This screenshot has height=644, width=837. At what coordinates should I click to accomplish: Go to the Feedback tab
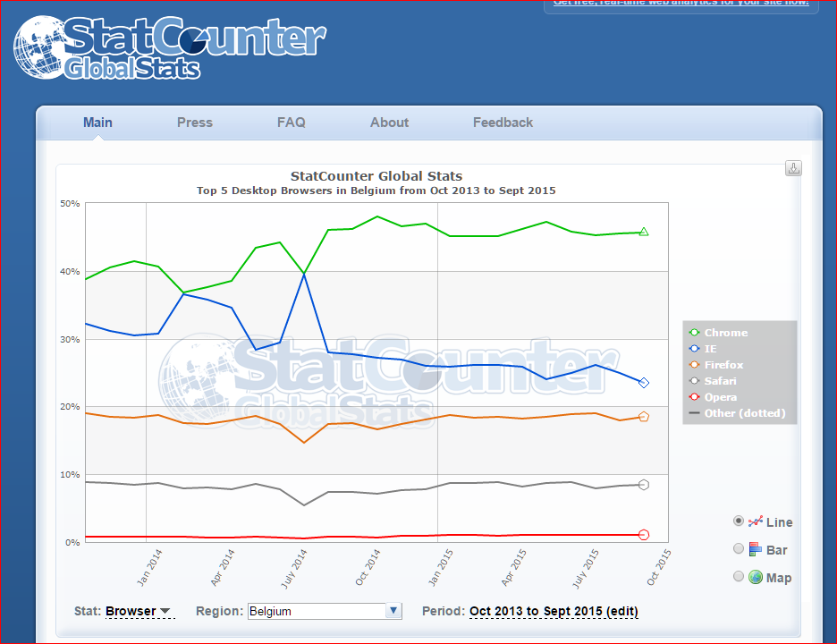coord(503,123)
